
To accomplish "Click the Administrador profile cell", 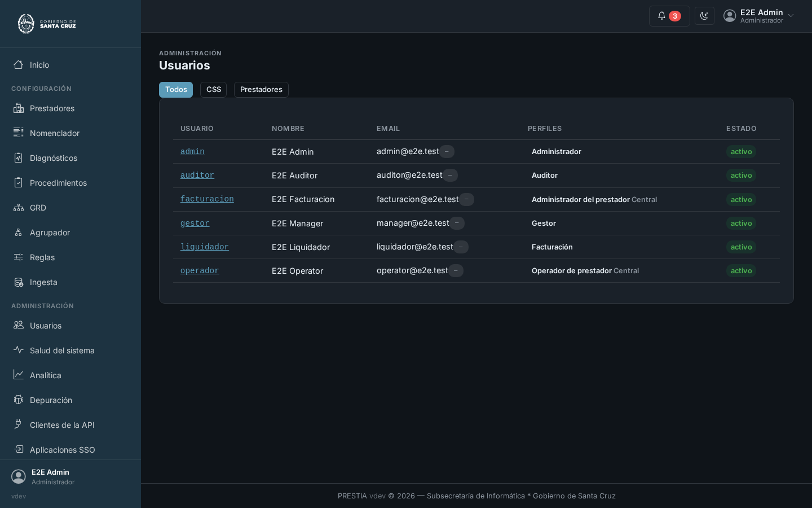I will (x=557, y=152).
